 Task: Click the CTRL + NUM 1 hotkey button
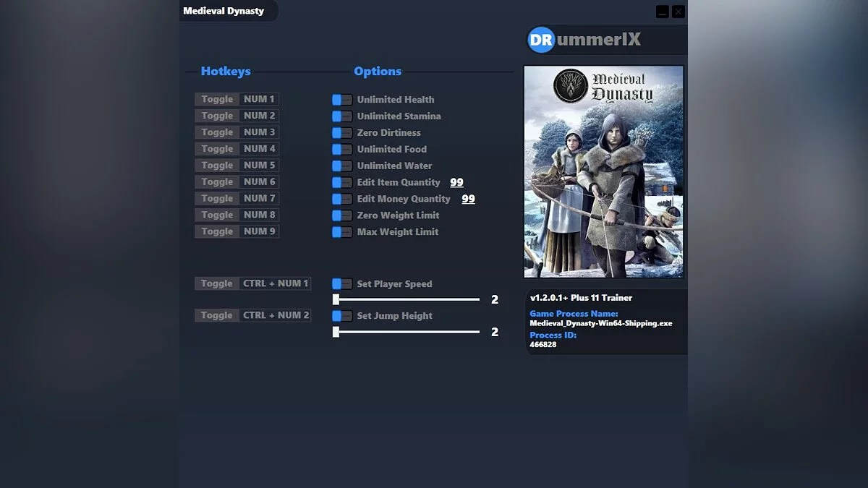(252, 283)
